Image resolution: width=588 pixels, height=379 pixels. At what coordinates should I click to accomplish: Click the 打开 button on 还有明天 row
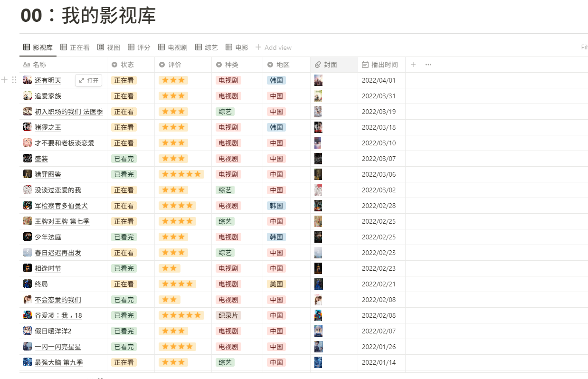point(89,81)
